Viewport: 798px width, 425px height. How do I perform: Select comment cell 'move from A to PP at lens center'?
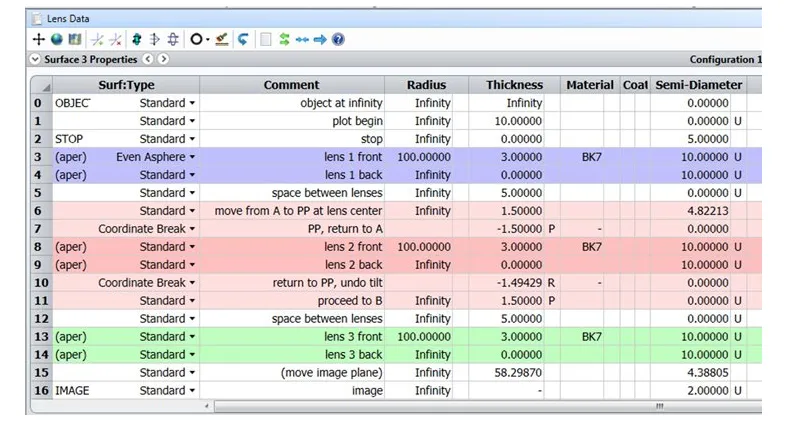pyautogui.click(x=292, y=211)
